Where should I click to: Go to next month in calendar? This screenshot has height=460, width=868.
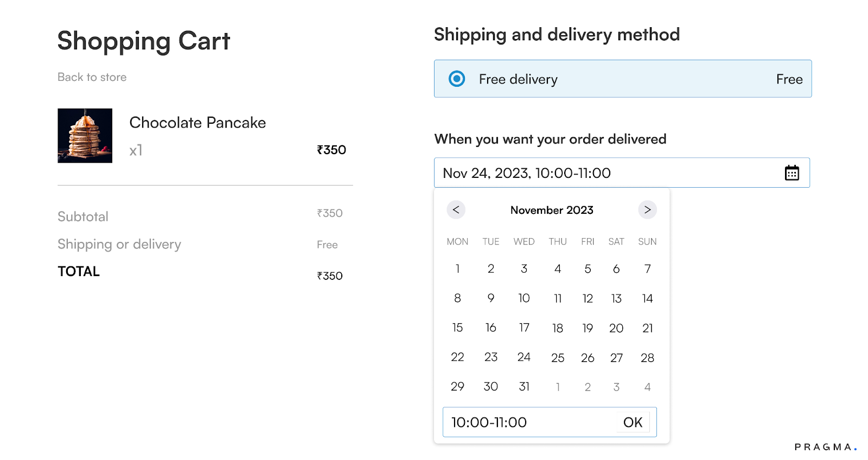click(x=647, y=210)
